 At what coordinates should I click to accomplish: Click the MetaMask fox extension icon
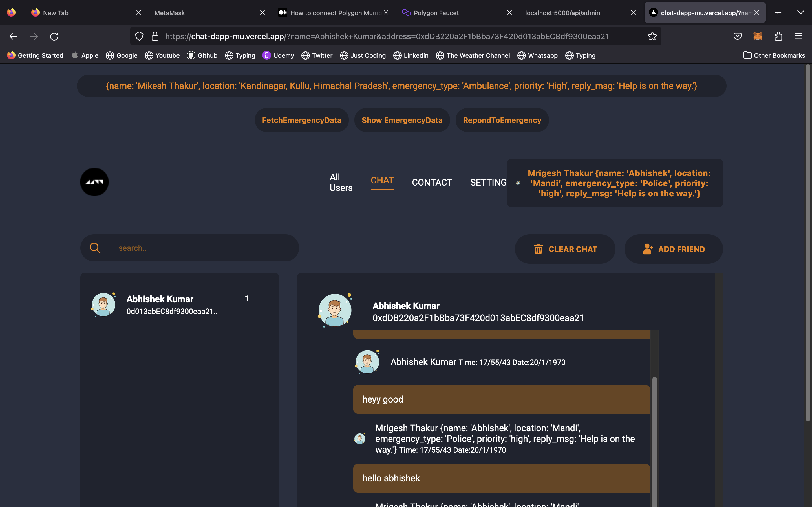click(758, 36)
